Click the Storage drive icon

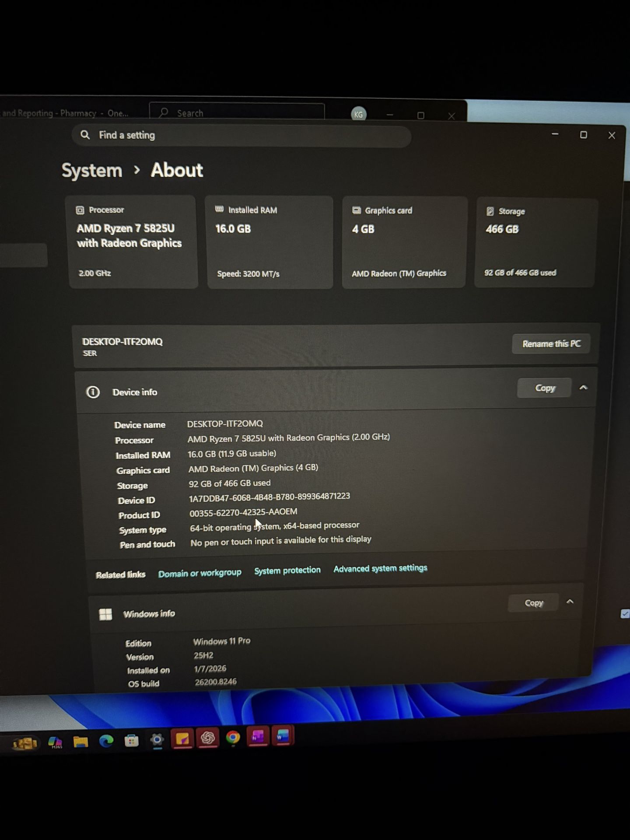(490, 211)
